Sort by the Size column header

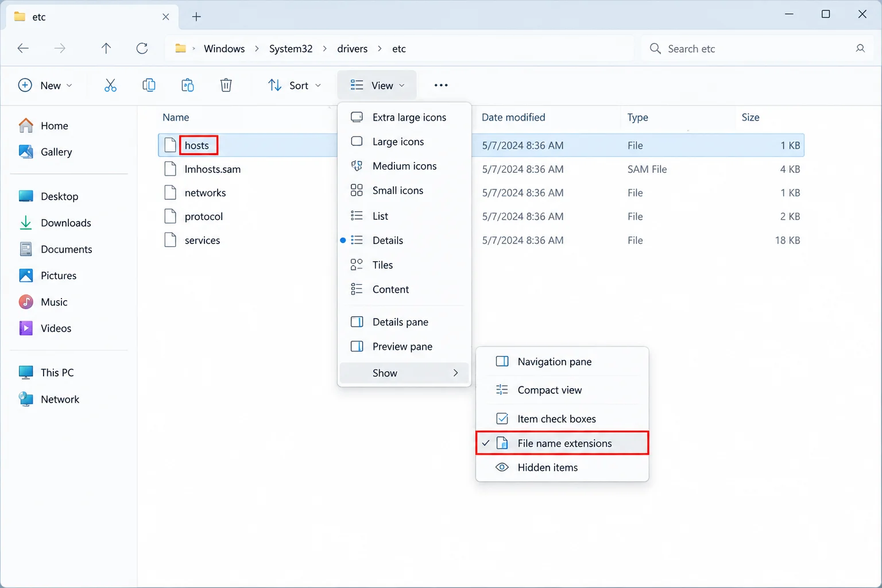751,117
